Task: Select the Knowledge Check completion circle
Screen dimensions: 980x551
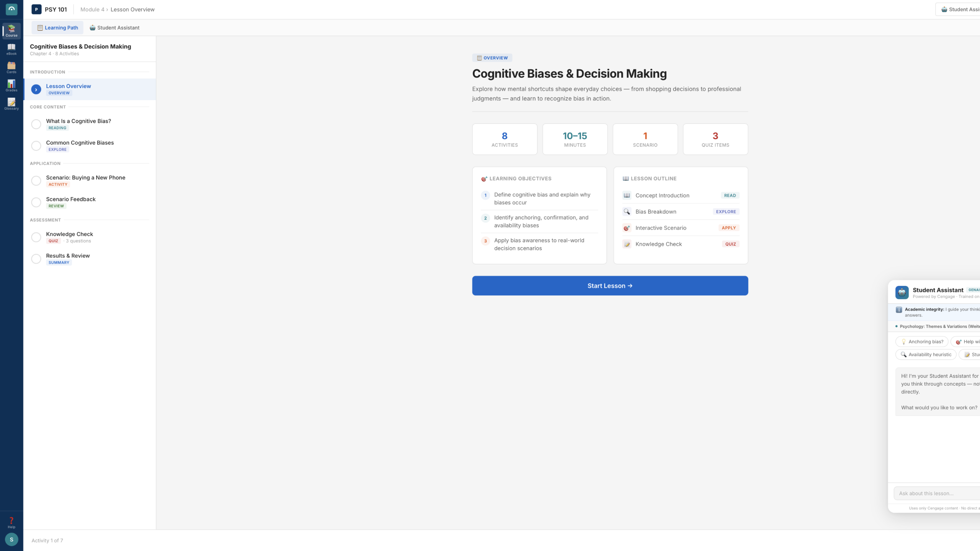Action: (36, 237)
